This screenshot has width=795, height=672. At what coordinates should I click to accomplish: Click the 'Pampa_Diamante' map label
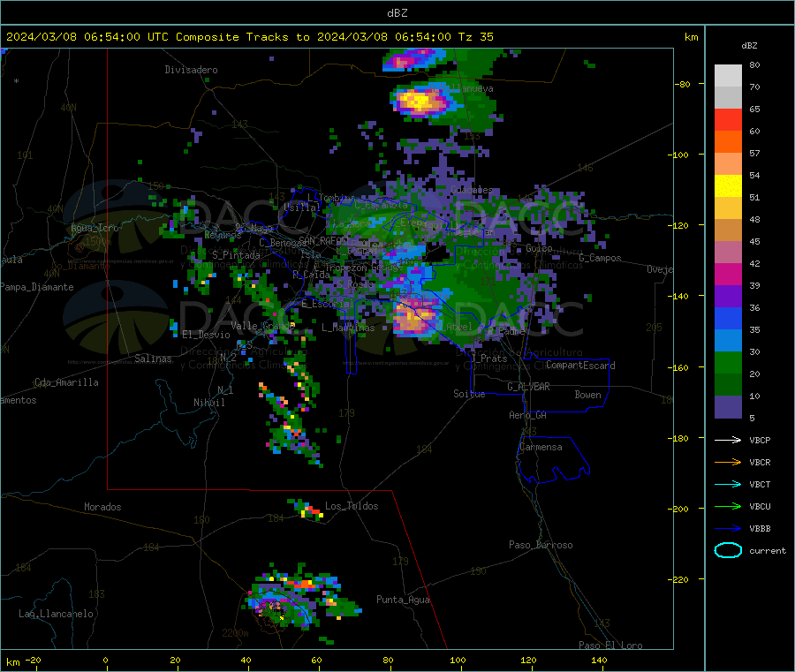click(36, 287)
